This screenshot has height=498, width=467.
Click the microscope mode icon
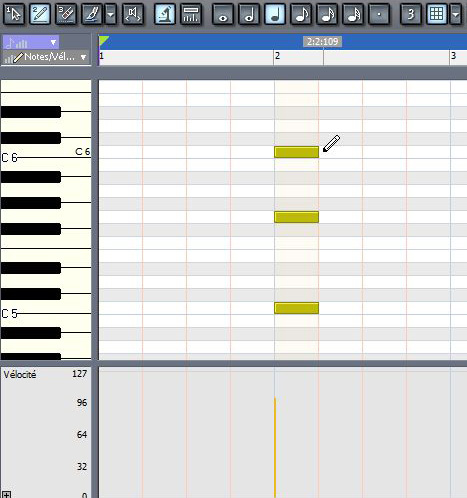coord(165,14)
